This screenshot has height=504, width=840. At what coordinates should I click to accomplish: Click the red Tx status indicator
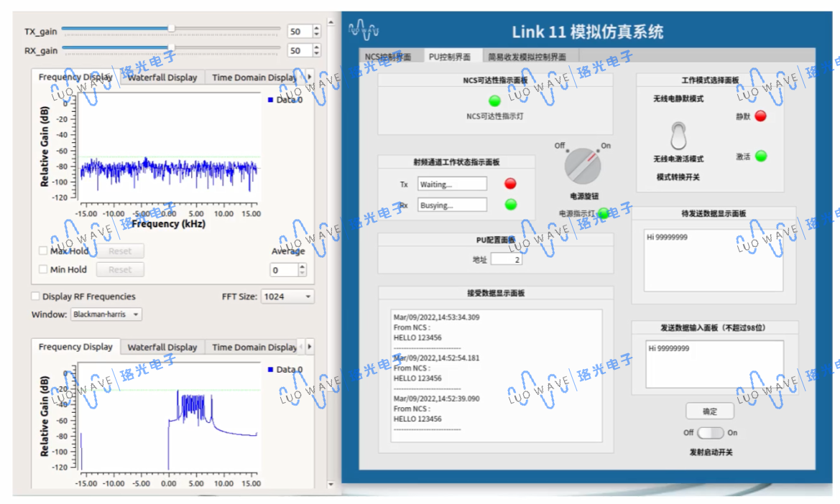tap(510, 184)
